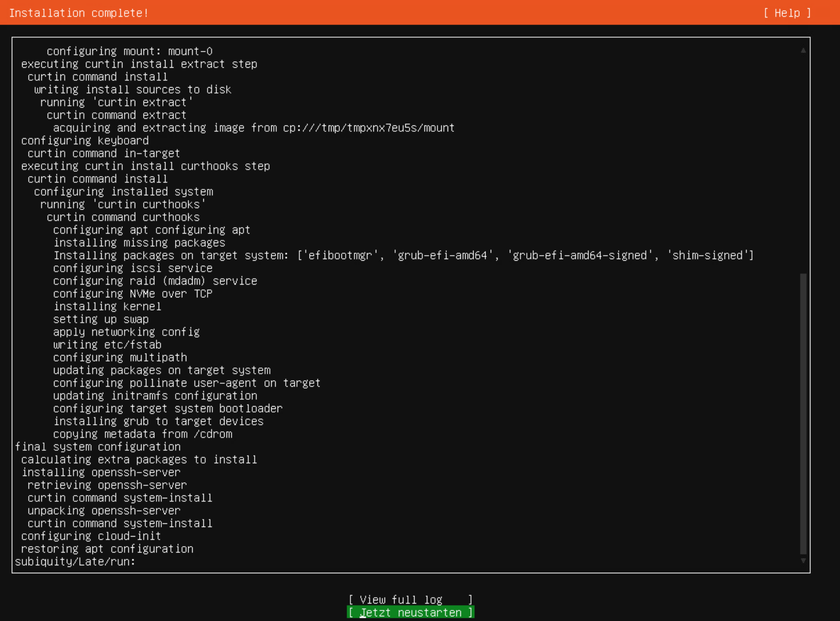Select the acquiring and extracting image line
This screenshot has height=621, width=840.
[x=254, y=128]
